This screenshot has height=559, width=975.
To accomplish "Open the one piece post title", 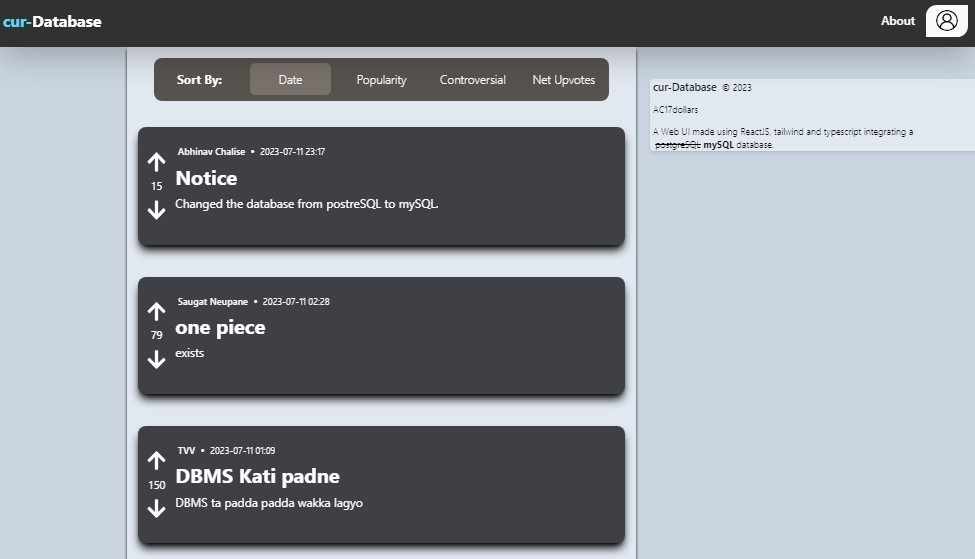I will click(220, 327).
